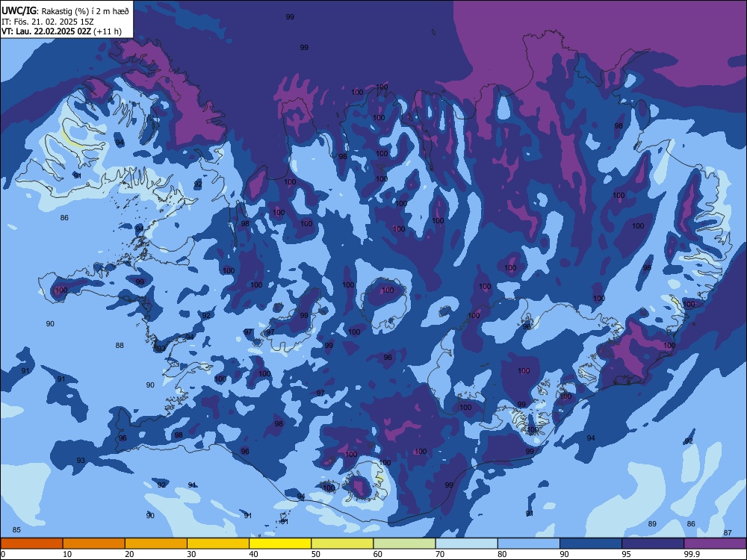This screenshot has height=560, width=747.
Task: Select the 95–99.9 indigo legend swatch
Action: [x=653, y=544]
